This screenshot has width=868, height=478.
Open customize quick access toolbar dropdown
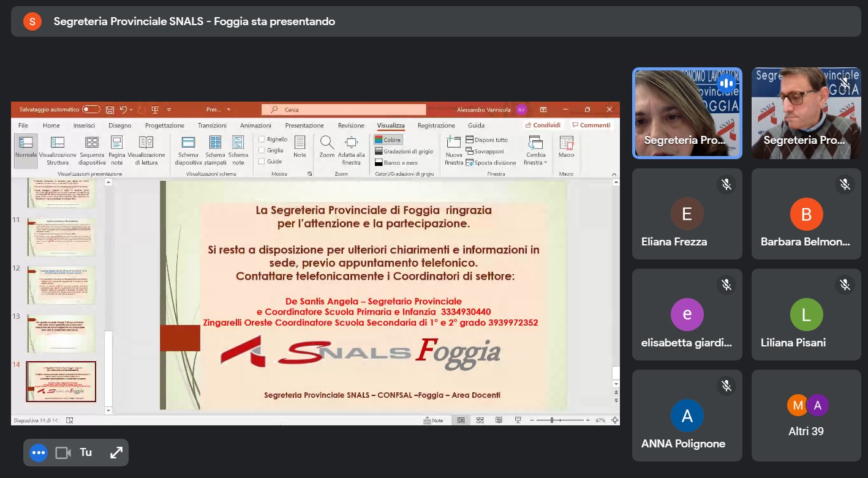[x=169, y=110]
